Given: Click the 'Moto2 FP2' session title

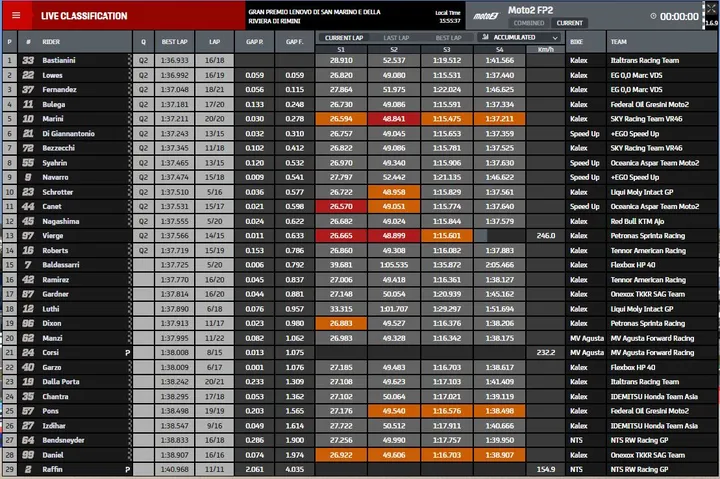Looking at the screenshot, I should tap(530, 10).
